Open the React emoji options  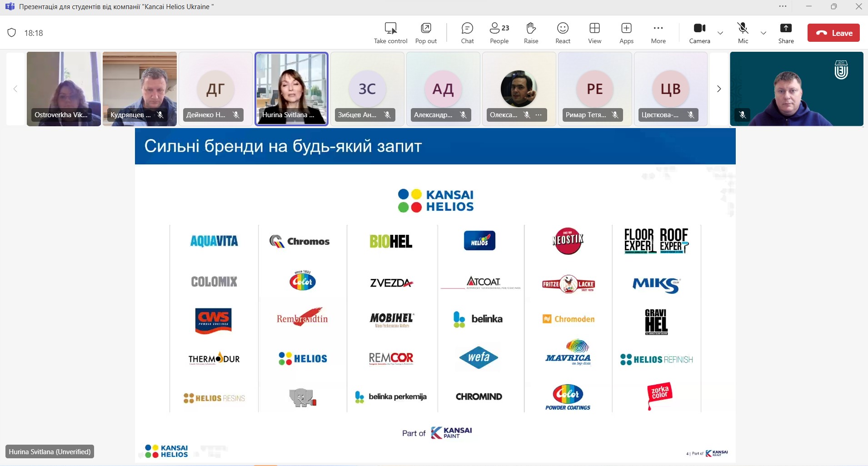point(563,33)
